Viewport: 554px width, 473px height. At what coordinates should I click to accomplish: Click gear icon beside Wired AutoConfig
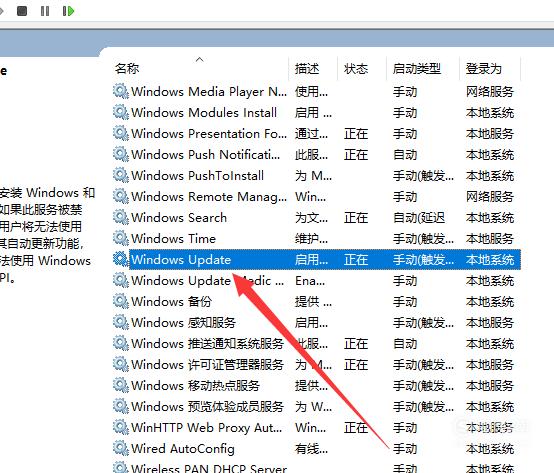121,448
